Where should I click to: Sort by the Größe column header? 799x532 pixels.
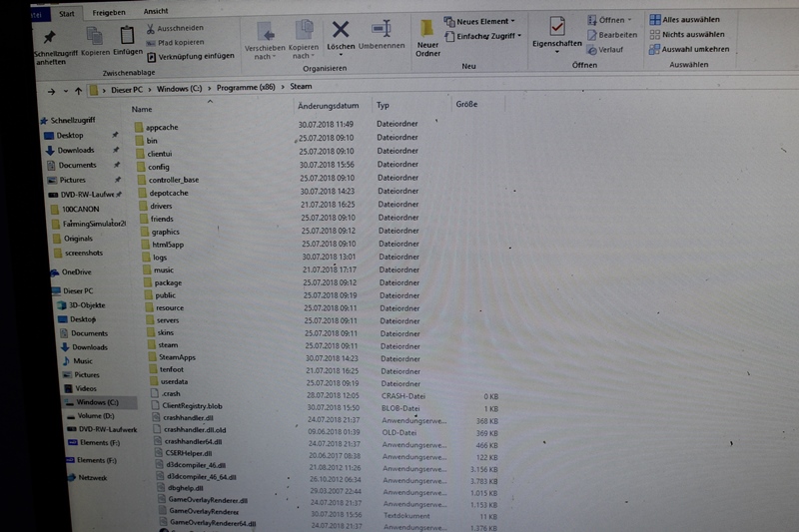click(466, 104)
